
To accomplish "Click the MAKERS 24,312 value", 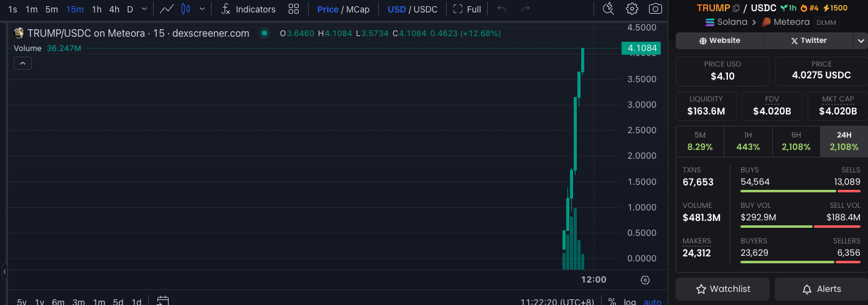I will click(x=696, y=253).
